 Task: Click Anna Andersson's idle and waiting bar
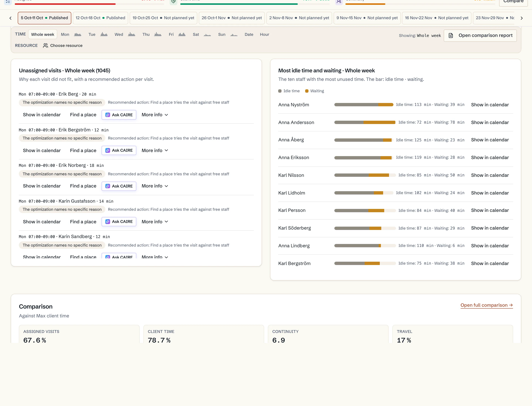click(x=365, y=123)
